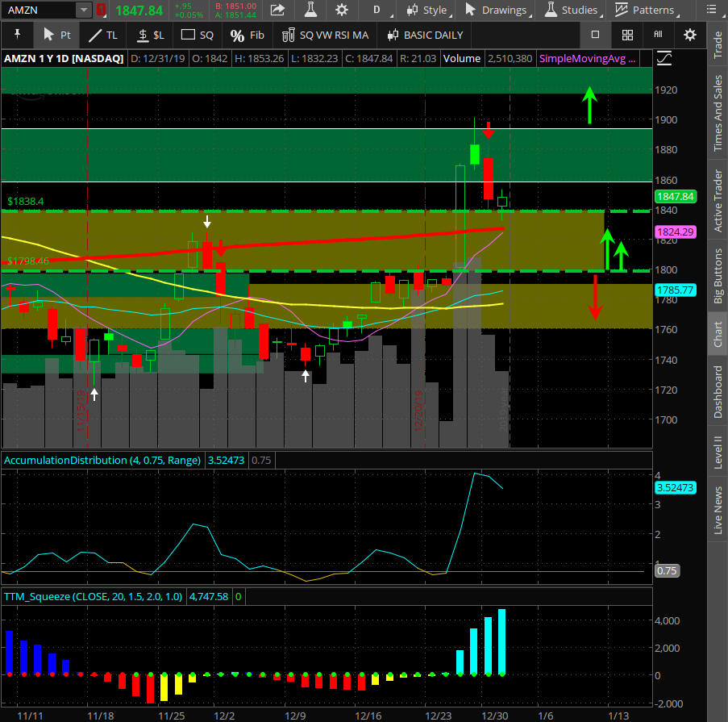The image size is (728, 722).
Task: Choose the $L price level tool
Action: [x=150, y=35]
